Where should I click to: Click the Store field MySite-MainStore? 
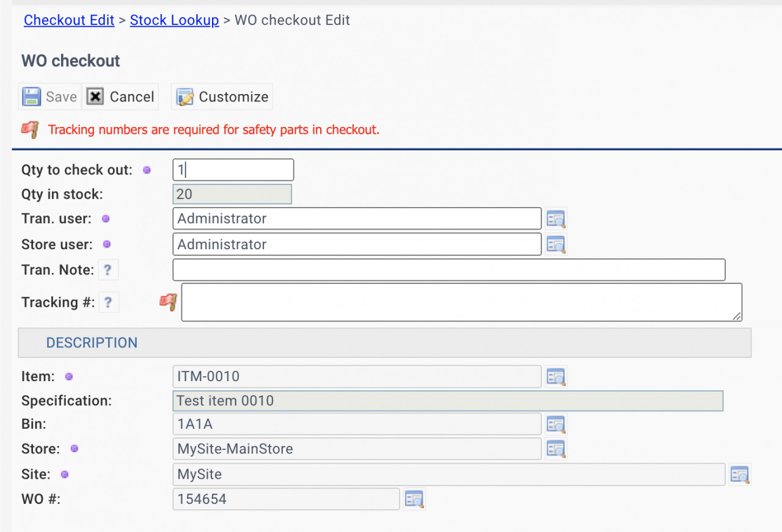(x=357, y=449)
